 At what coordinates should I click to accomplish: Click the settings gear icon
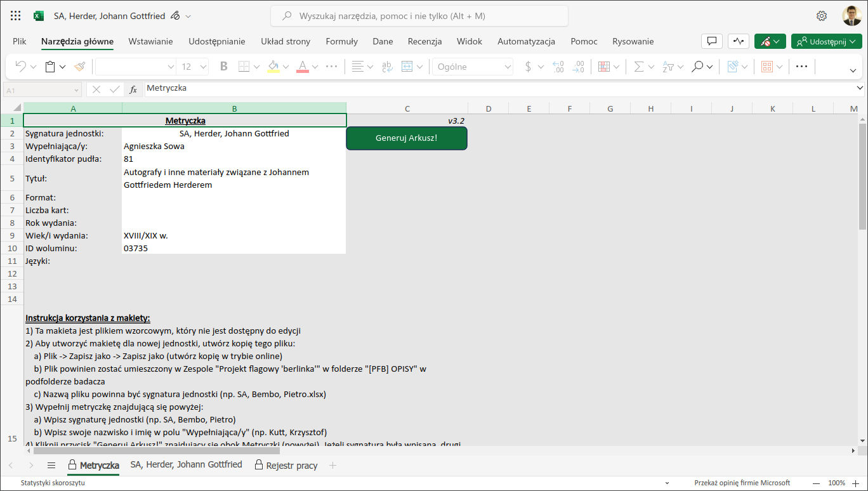pos(822,16)
